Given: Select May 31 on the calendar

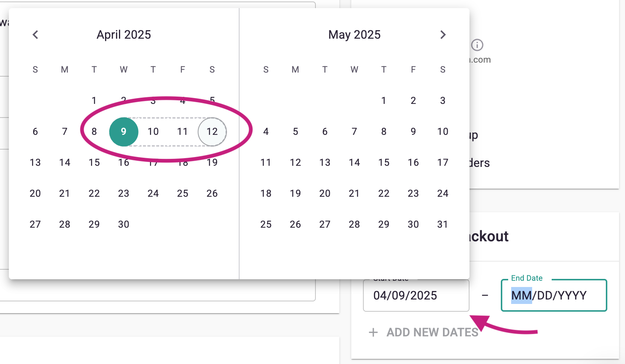Looking at the screenshot, I should 443,224.
